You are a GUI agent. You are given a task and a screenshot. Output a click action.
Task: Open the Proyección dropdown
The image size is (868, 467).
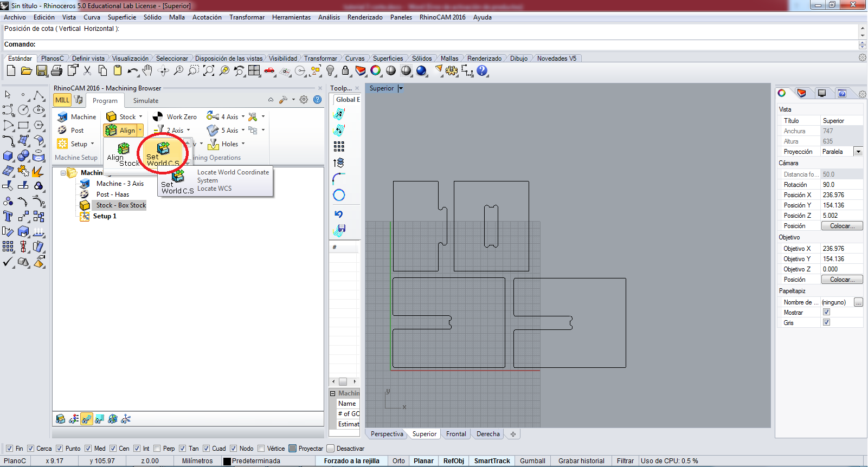click(x=858, y=152)
